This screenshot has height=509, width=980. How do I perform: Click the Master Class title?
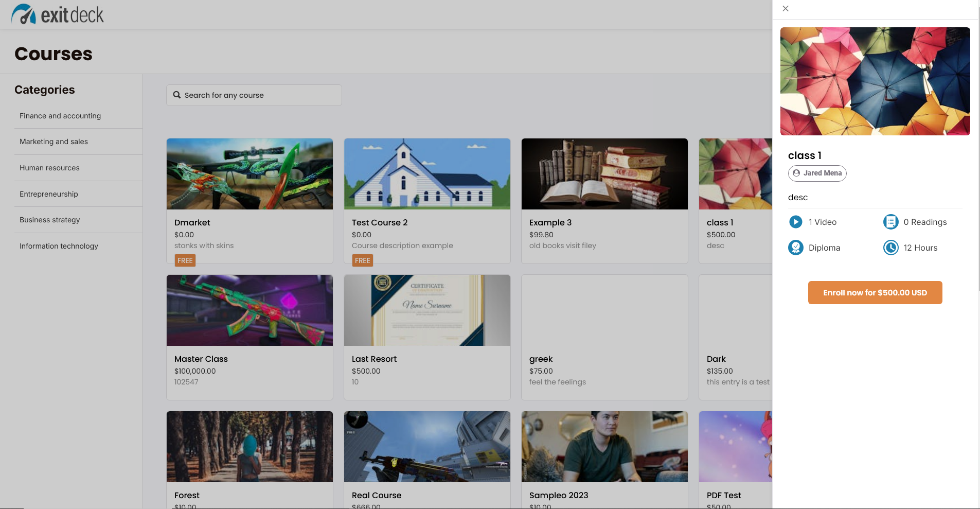201,359
